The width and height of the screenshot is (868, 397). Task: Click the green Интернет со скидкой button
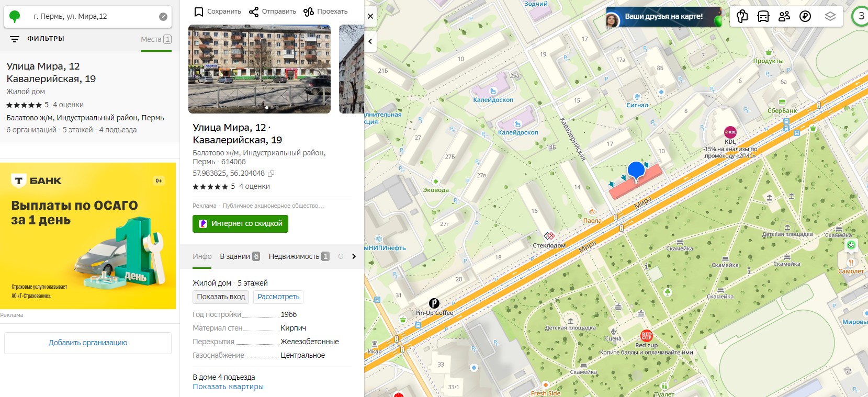pos(240,223)
